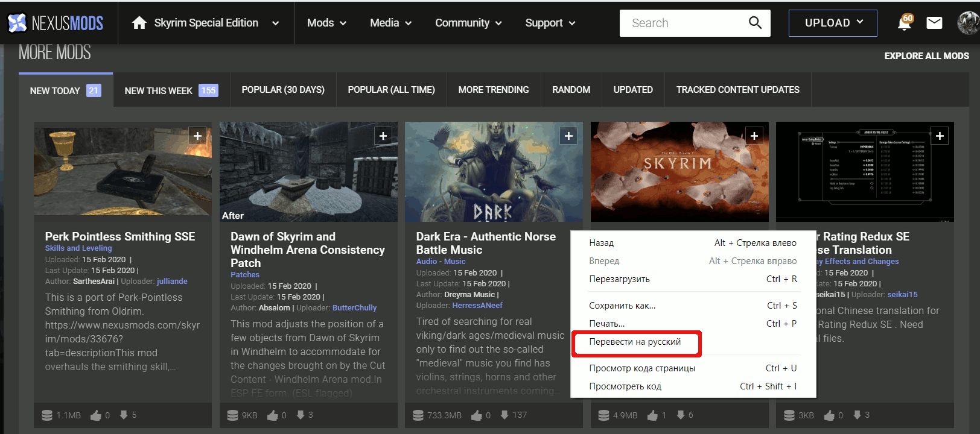Select the More Trending tab
The height and width of the screenshot is (434, 980).
494,90
